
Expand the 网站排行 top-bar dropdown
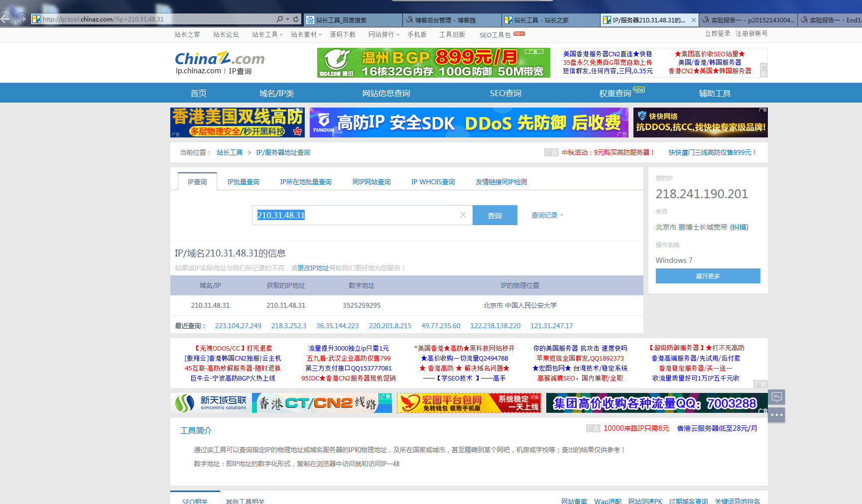coord(384,34)
